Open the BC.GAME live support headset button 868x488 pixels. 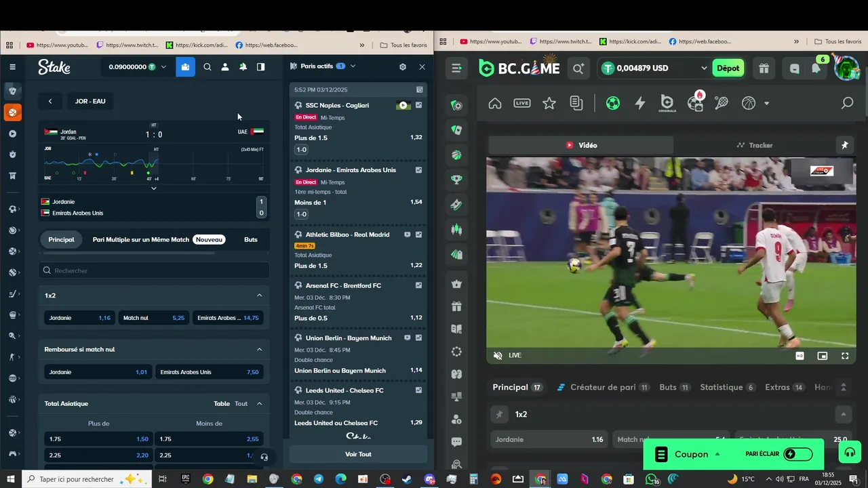coord(850,452)
